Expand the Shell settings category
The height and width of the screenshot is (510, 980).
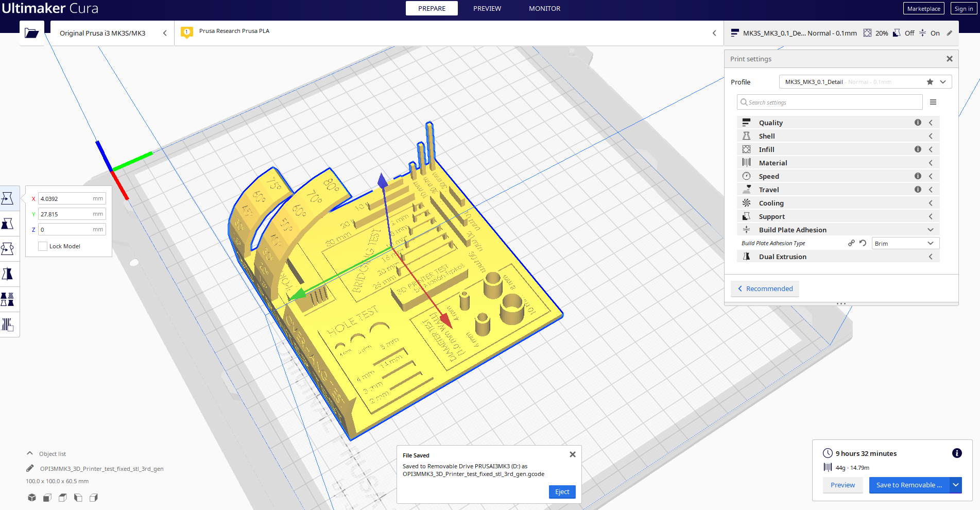838,136
